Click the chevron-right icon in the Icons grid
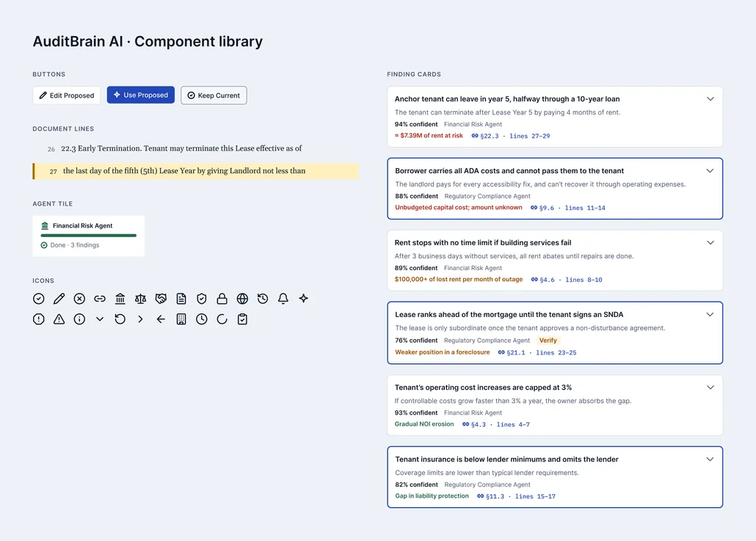The height and width of the screenshot is (541, 756). click(x=140, y=319)
